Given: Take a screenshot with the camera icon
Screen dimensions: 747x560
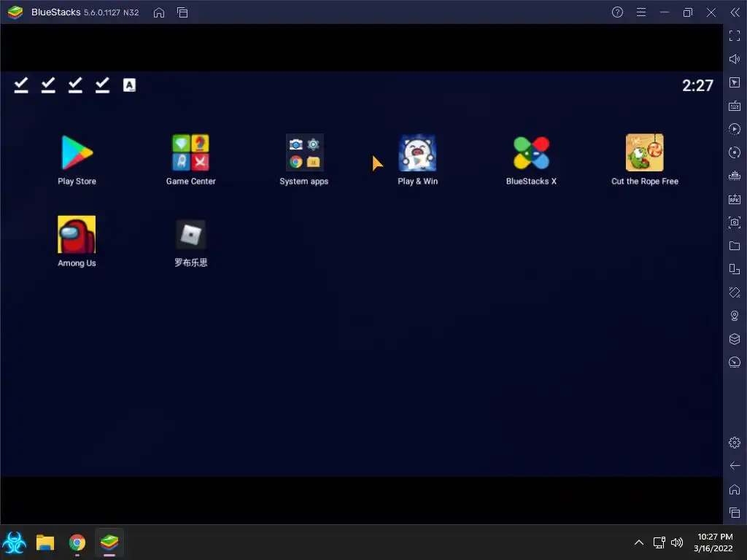Looking at the screenshot, I should pyautogui.click(x=735, y=222).
